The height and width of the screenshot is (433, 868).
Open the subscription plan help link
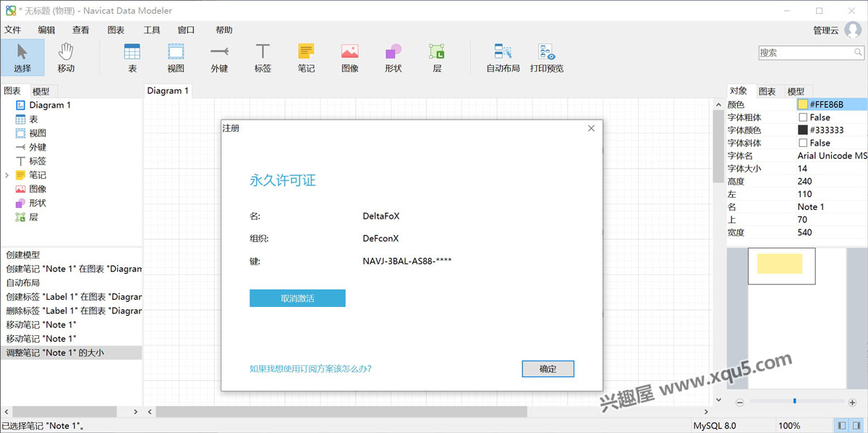coord(310,369)
